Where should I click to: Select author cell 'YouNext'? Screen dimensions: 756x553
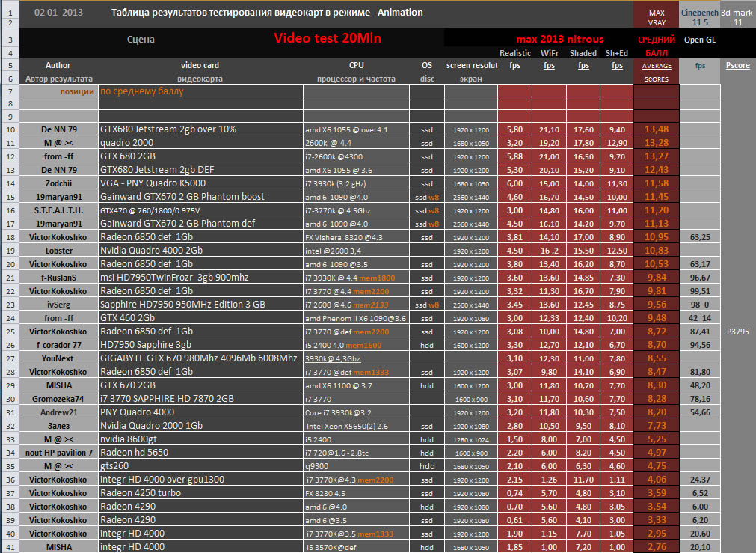(x=59, y=358)
